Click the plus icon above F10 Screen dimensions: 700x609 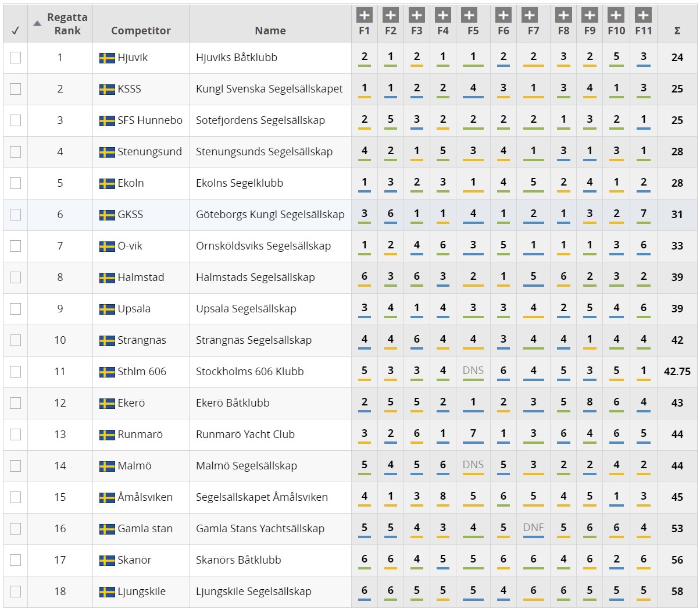(x=616, y=15)
